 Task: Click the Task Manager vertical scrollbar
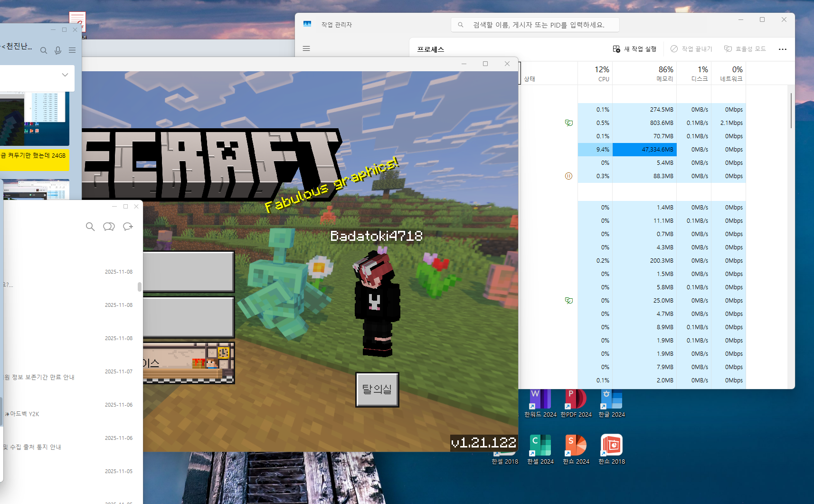(791, 110)
